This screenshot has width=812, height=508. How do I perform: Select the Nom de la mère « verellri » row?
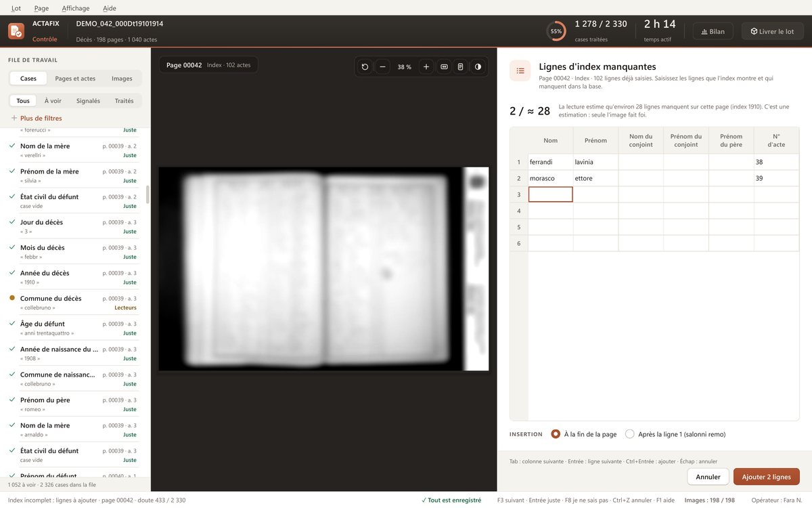[x=74, y=150]
